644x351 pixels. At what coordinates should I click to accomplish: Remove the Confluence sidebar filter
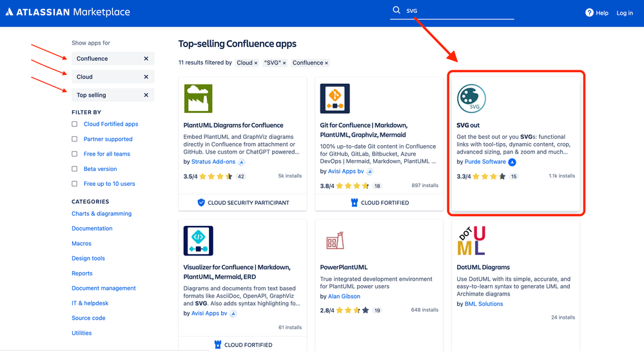click(146, 59)
